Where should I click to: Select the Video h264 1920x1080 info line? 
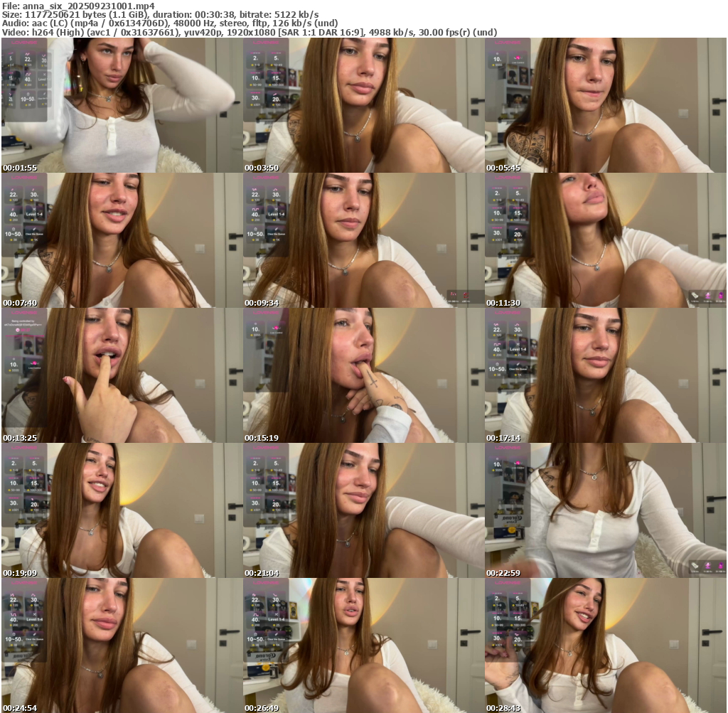coord(250,32)
